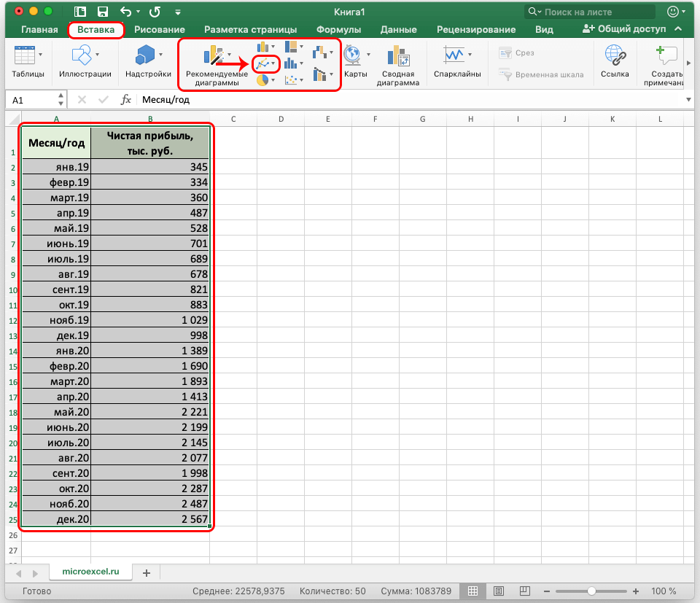Screen dimensions: 700x603
Task: Open Рекомендуемые диаграммы chart wizard
Action: pyautogui.click(x=214, y=55)
